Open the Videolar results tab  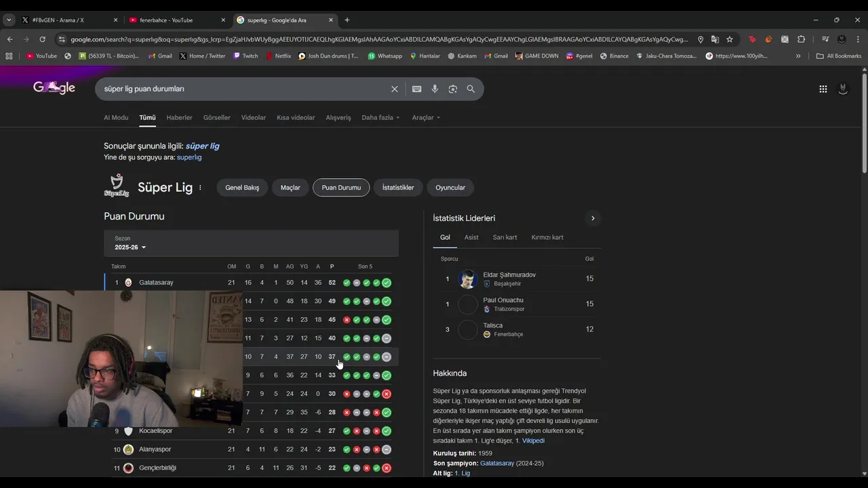point(254,117)
